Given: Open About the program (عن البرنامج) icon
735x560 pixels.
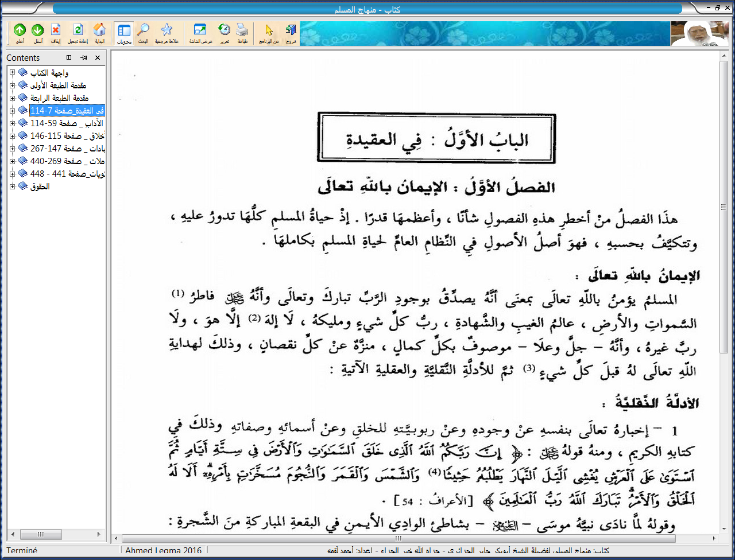Looking at the screenshot, I should point(269,33).
